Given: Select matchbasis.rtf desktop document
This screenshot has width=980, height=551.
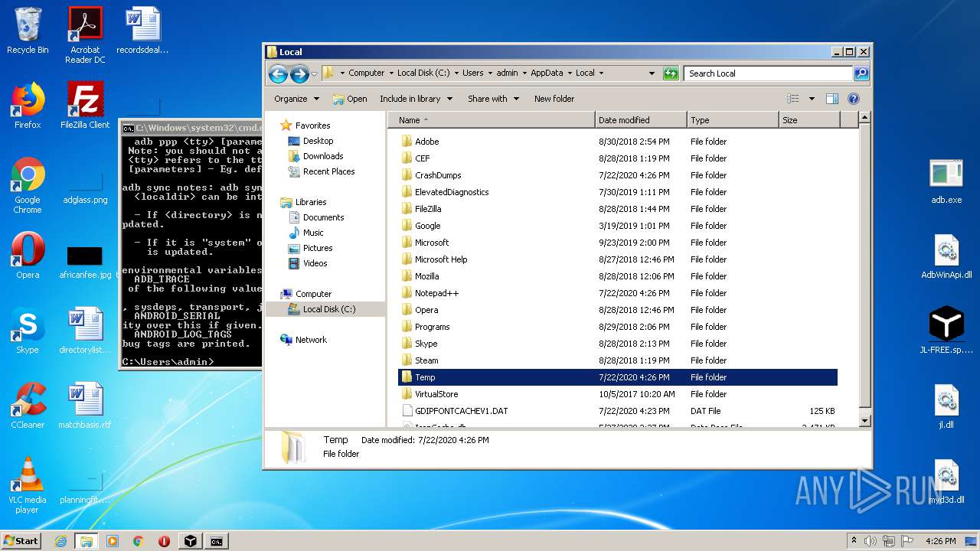Looking at the screenshot, I should tap(85, 406).
